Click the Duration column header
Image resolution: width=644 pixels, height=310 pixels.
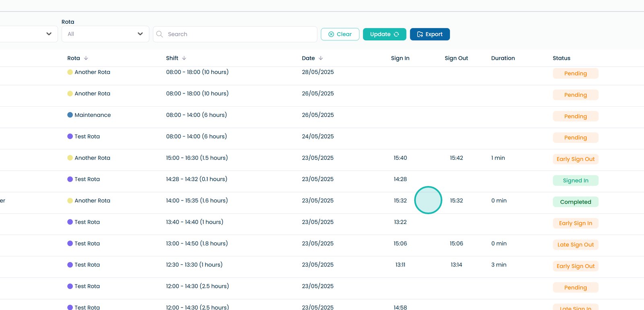coord(503,58)
